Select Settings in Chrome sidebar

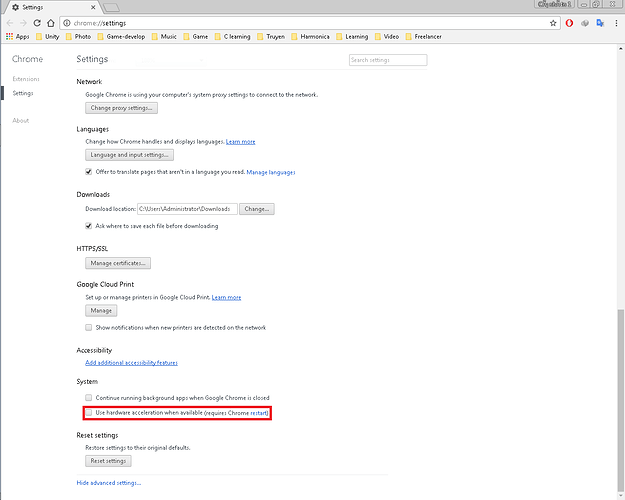point(23,93)
